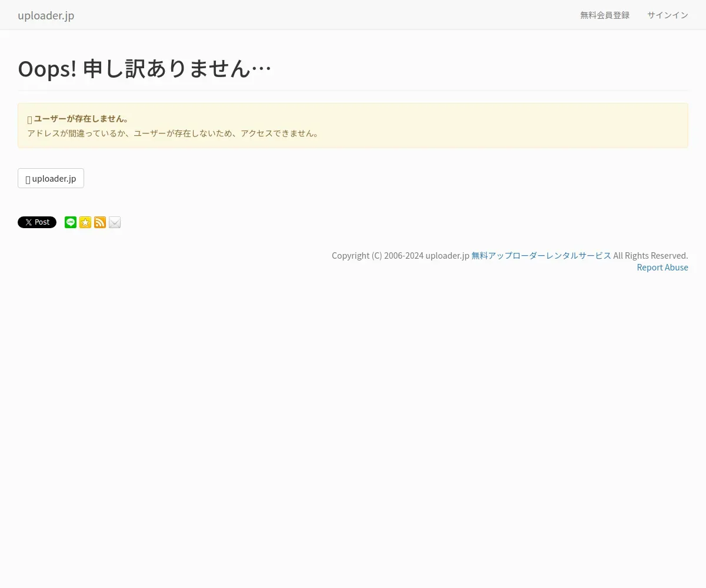The width and height of the screenshot is (706, 588).
Task: Click the Copyright (C) 2006-2024 uploader.jp text
Action: click(401, 256)
